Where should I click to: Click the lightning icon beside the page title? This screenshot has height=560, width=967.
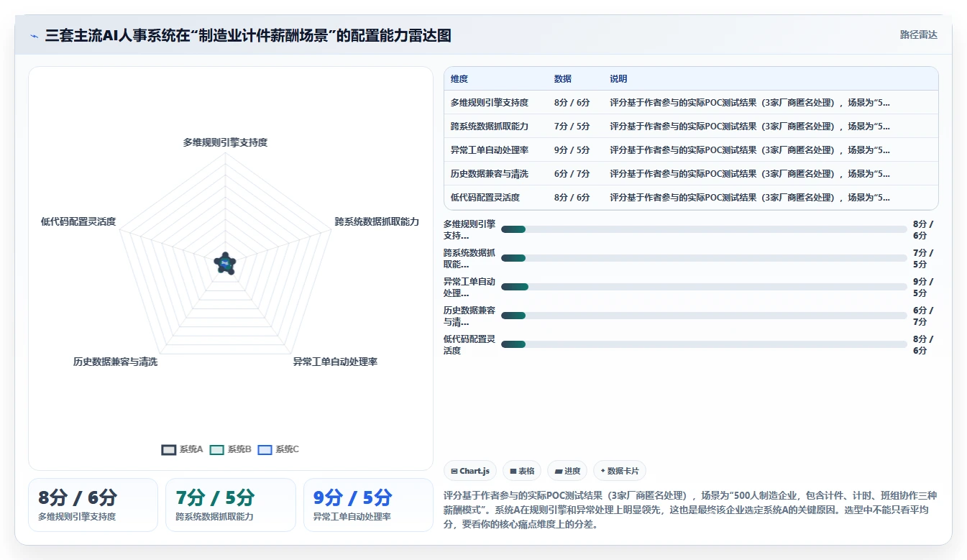point(34,36)
